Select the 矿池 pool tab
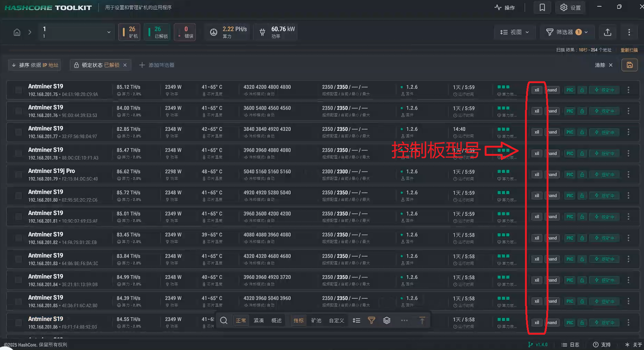This screenshot has width=644, height=350. 316,321
